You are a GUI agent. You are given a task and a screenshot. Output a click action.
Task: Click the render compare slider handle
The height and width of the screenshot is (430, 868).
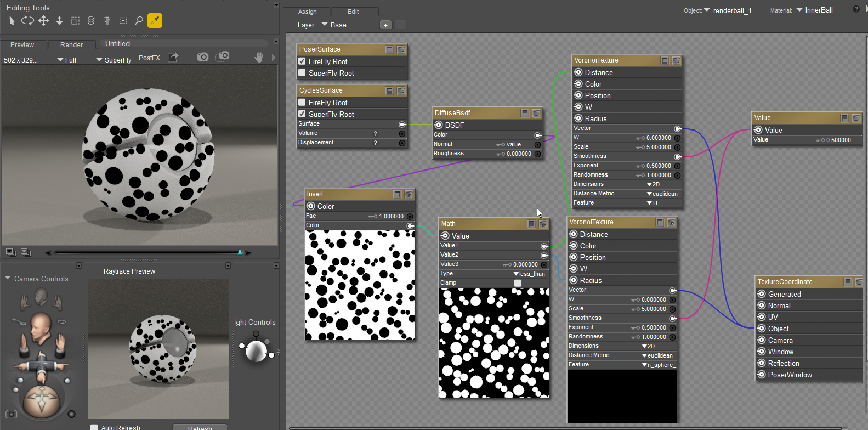240,252
